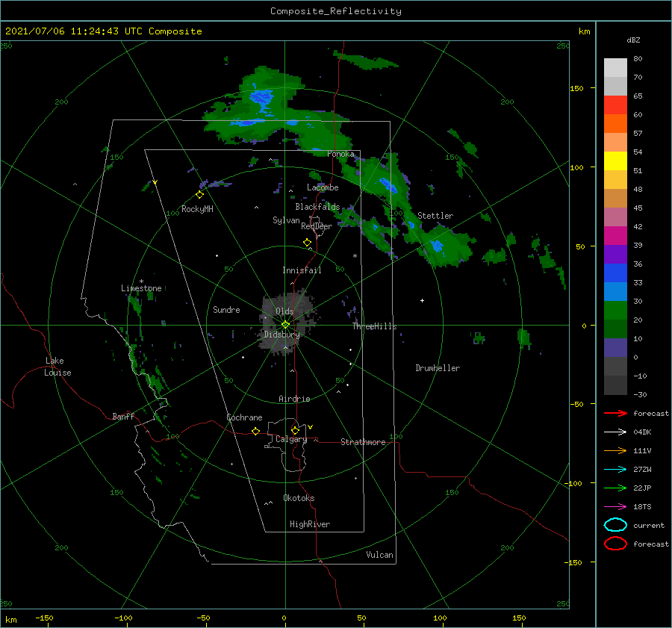Click the ThreeHills town label

[374, 326]
